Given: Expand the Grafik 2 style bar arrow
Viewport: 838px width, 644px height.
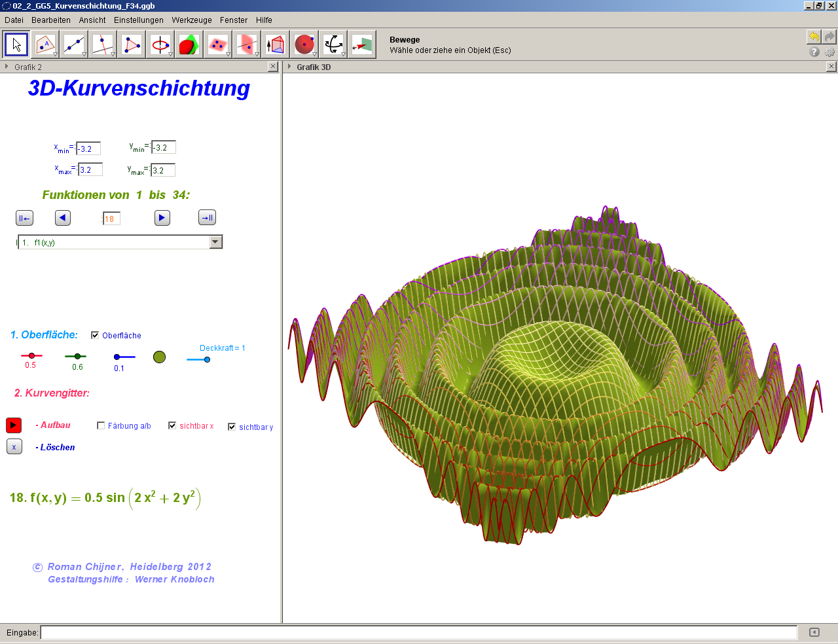Looking at the screenshot, I should coord(7,67).
